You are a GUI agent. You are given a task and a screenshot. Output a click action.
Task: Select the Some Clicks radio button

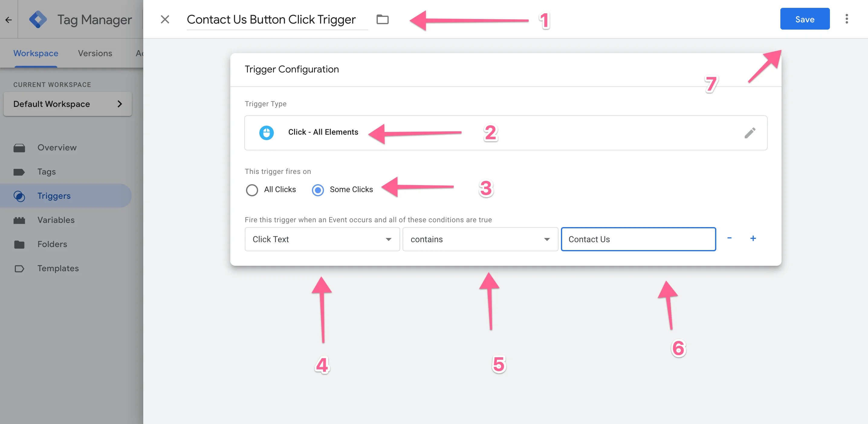[318, 190]
